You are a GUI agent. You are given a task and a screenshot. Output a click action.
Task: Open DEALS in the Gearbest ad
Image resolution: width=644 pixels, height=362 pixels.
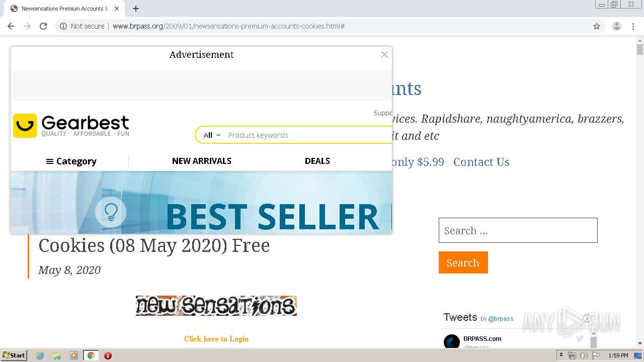pyautogui.click(x=317, y=161)
